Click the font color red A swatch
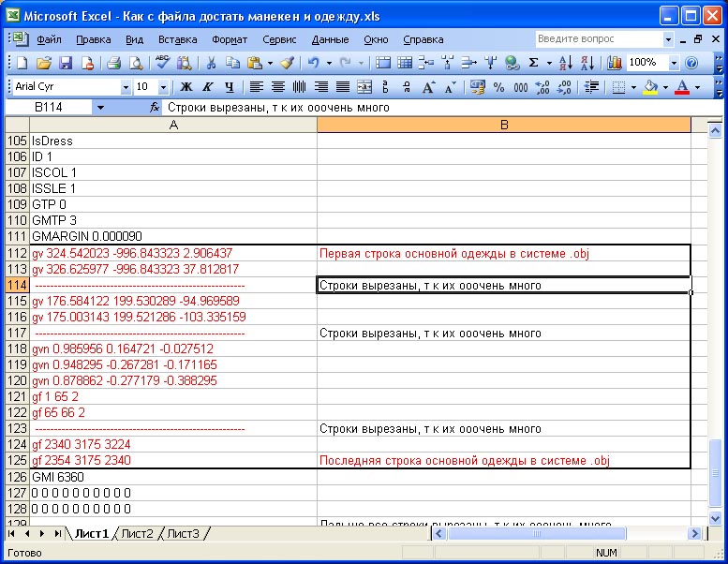 tap(681, 86)
